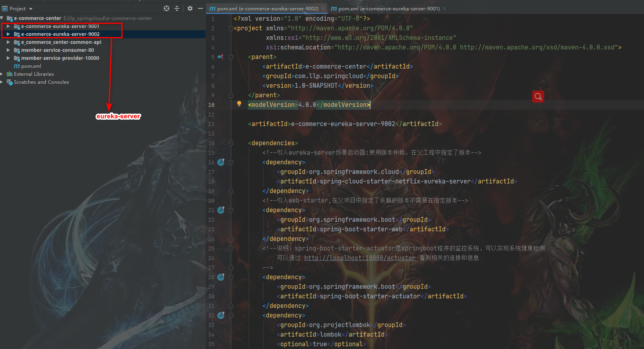Click optional true on line 35
The width and height of the screenshot is (644, 349).
[x=320, y=344]
